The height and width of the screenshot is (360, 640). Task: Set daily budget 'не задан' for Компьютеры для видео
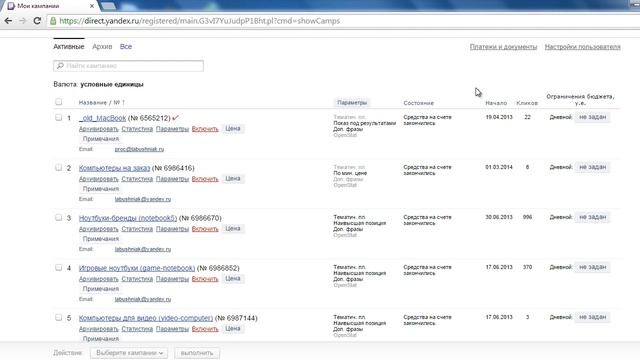pos(593,317)
